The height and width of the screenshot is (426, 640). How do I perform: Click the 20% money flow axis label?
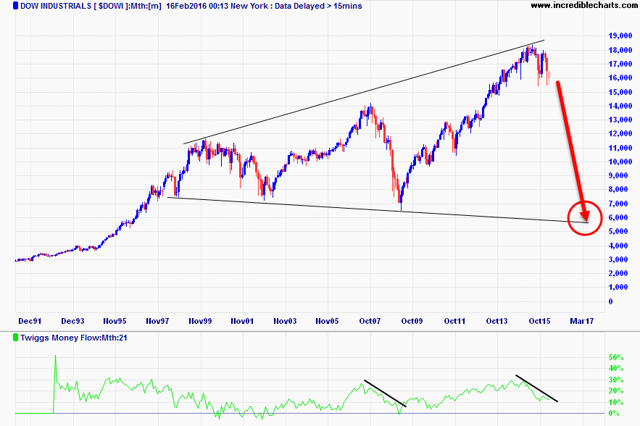pyautogui.click(x=616, y=391)
